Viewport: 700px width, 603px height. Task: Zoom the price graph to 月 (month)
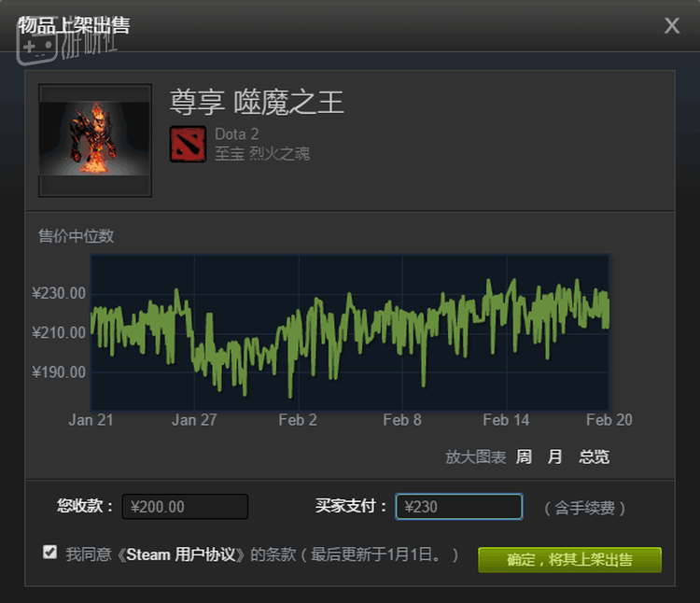pos(554,456)
